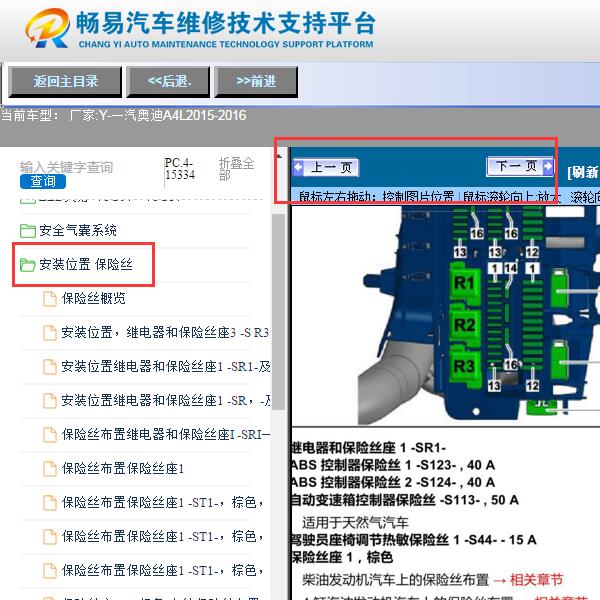The height and width of the screenshot is (600, 600).
Task: Click the right arrow icon beside 下一页
Action: (x=548, y=166)
